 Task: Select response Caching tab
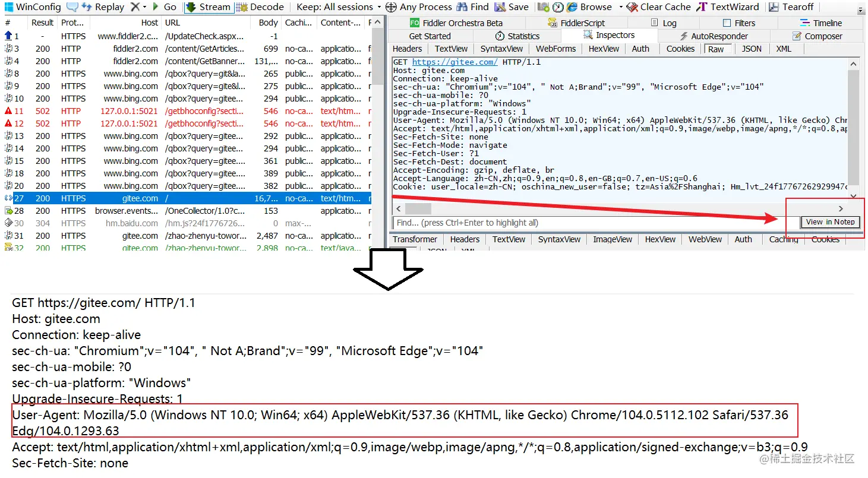(x=784, y=239)
